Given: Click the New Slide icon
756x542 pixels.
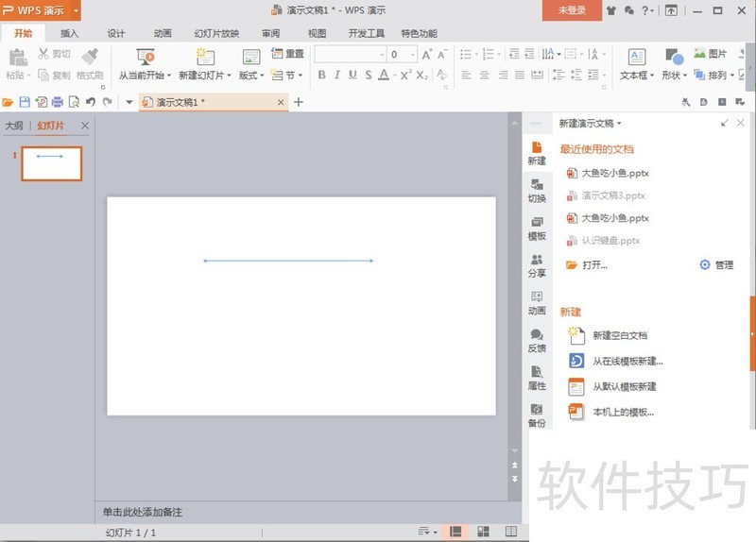Looking at the screenshot, I should pos(205,57).
